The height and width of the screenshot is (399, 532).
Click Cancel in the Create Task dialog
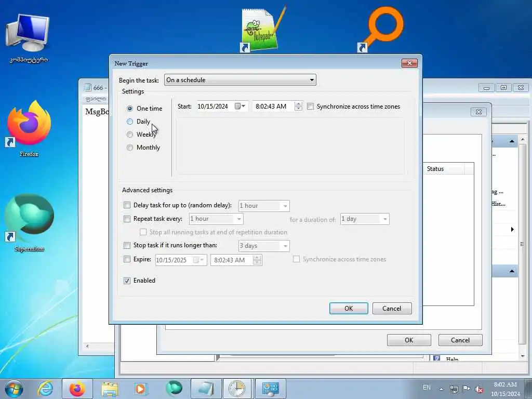pyautogui.click(x=460, y=340)
